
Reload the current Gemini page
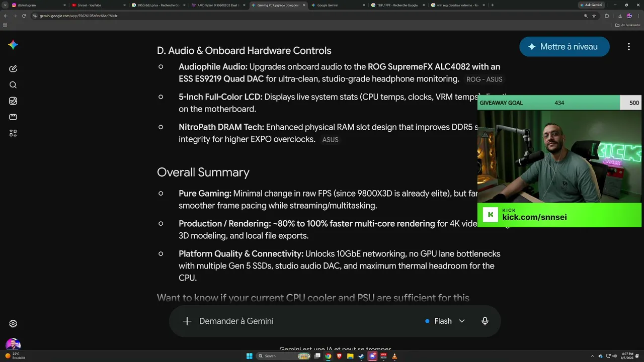coord(24,16)
